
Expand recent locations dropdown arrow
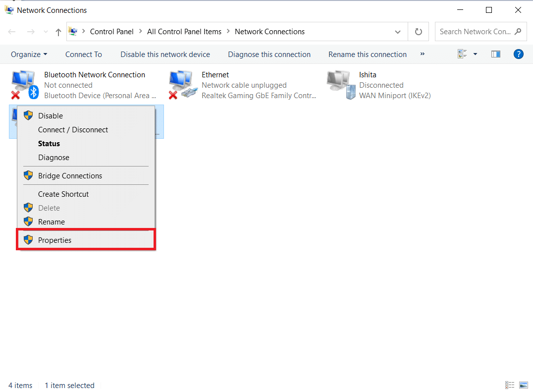click(46, 32)
